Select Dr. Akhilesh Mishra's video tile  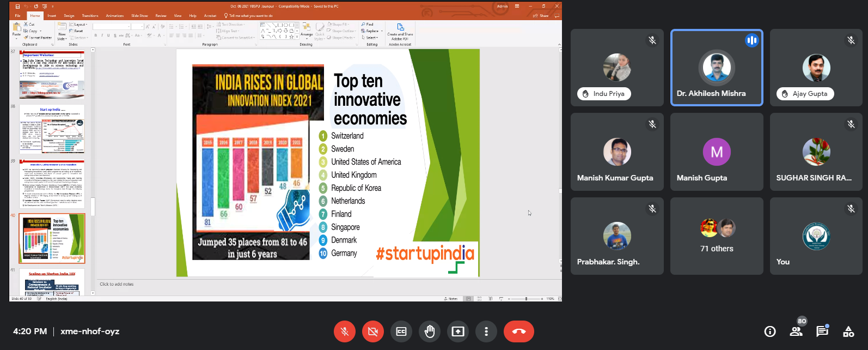point(716,68)
